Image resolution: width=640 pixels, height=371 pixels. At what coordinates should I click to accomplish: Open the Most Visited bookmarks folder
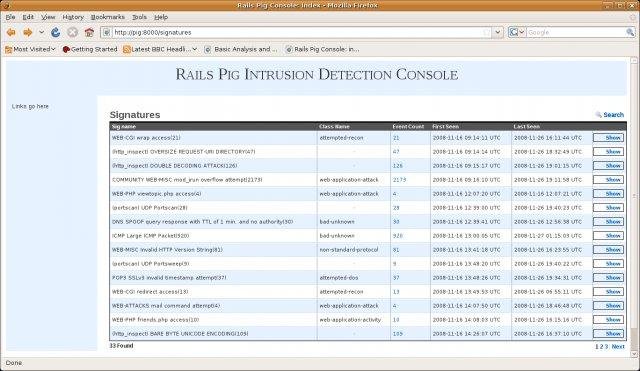[x=30, y=49]
